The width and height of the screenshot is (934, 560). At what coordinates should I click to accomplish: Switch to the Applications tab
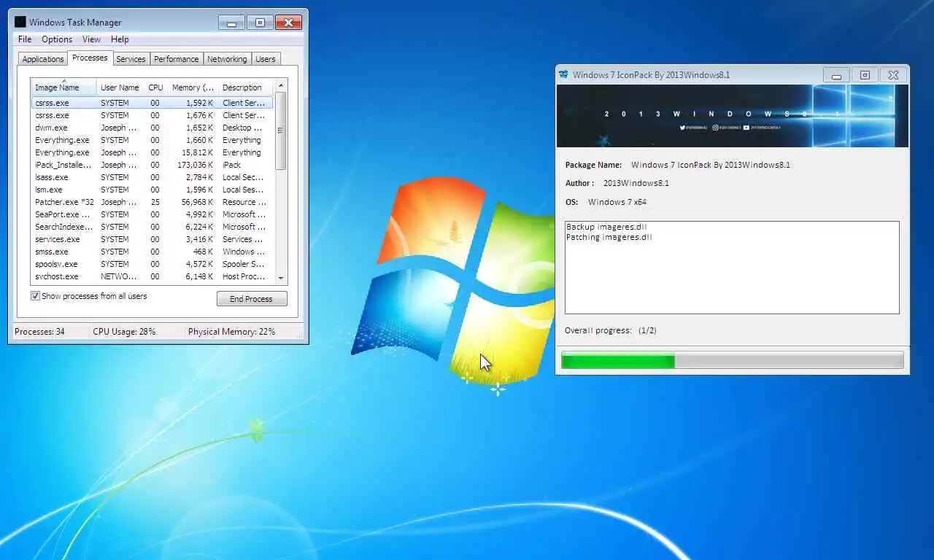[43, 59]
